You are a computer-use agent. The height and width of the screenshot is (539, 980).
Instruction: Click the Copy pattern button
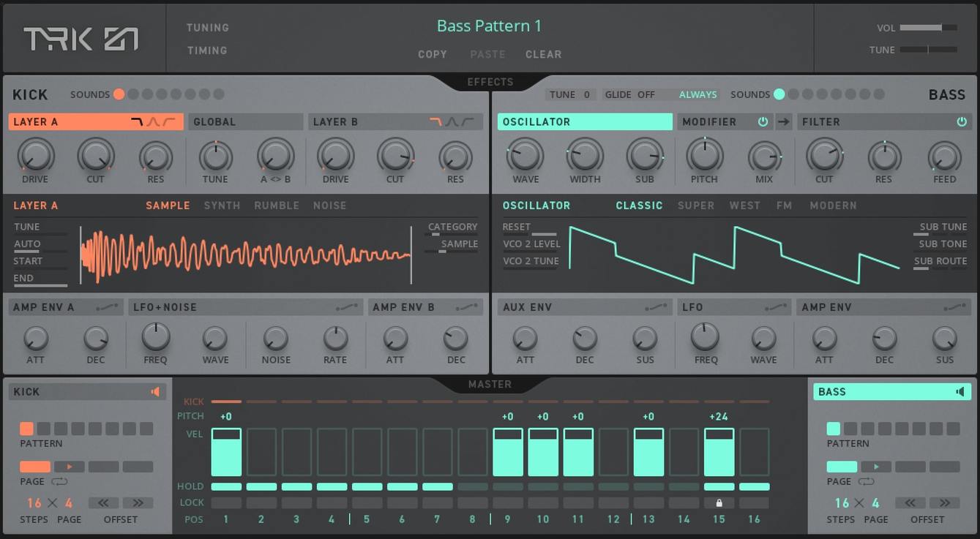pos(432,54)
